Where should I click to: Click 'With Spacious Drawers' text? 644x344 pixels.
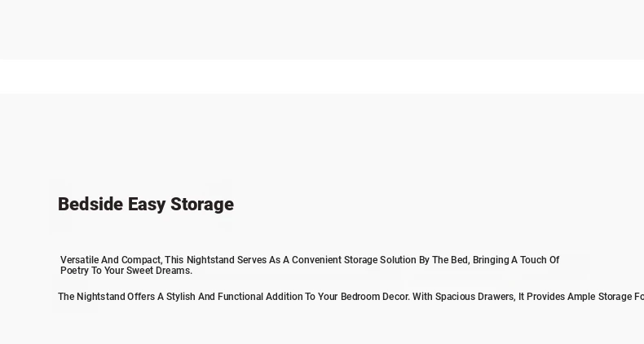point(463,297)
